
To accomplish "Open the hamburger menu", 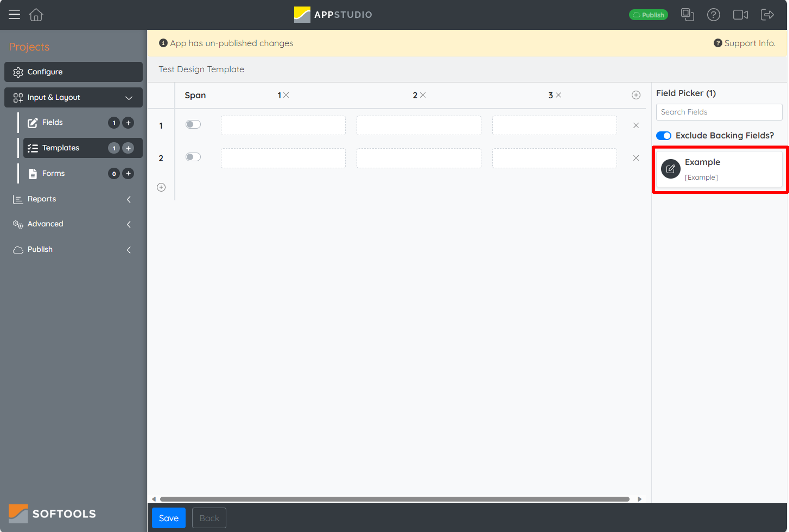I will tap(14, 15).
